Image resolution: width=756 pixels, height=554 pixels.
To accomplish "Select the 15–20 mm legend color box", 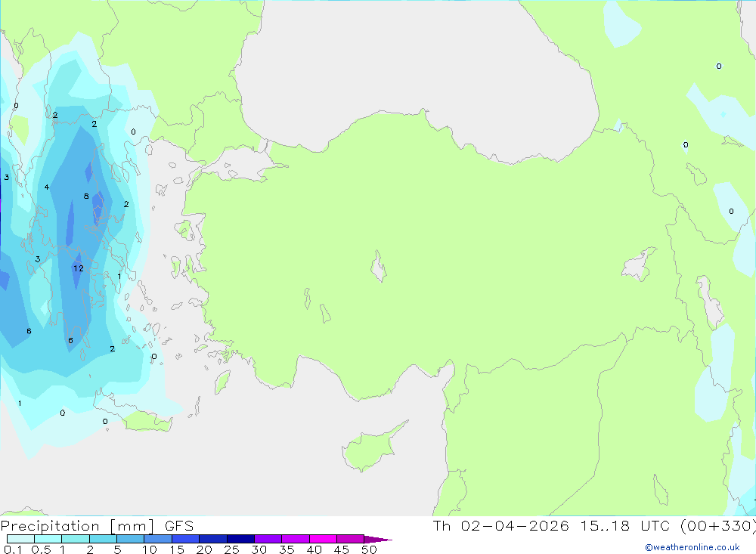I will 185,539.
